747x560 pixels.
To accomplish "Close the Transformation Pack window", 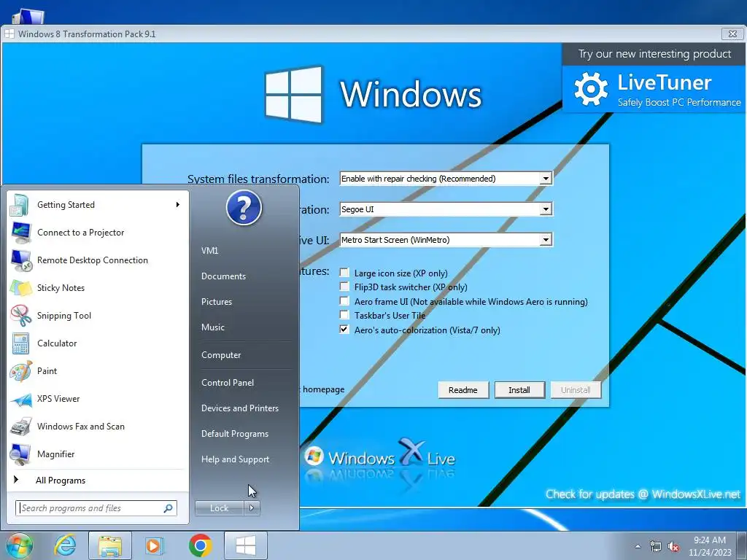I will point(732,34).
